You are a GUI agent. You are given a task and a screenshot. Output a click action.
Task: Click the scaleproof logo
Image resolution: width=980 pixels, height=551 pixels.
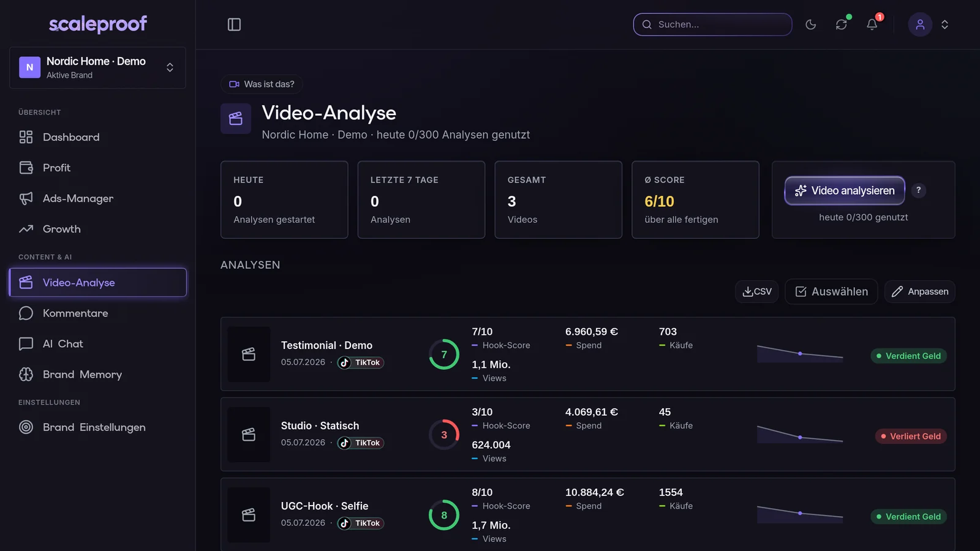pyautogui.click(x=98, y=24)
